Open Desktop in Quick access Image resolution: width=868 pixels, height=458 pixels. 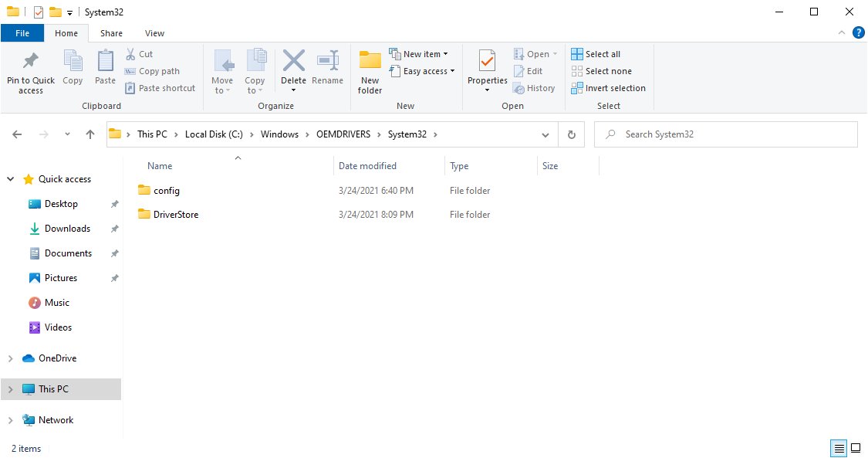(x=61, y=204)
